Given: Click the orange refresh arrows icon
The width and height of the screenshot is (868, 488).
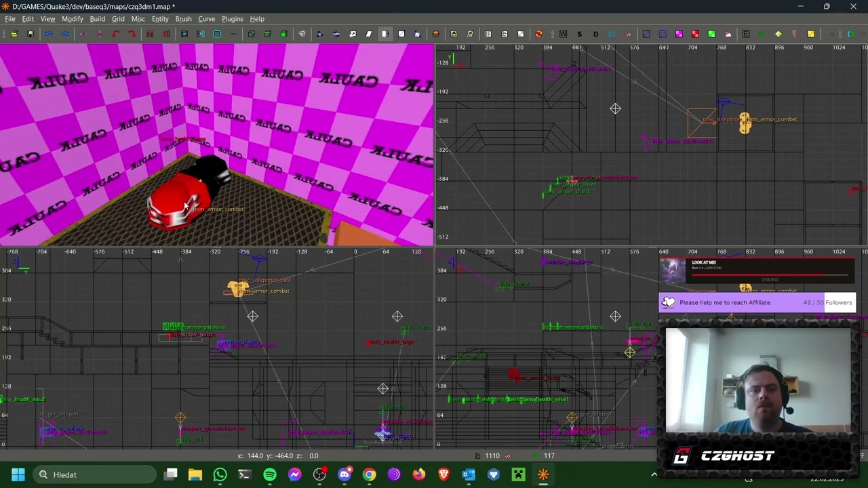Looking at the screenshot, I should point(538,34).
